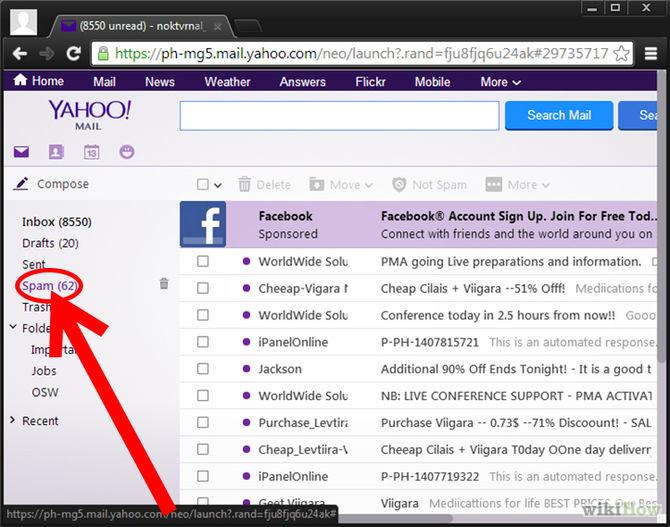
Task: Check the PMA going Live email checkbox
Action: click(x=203, y=261)
